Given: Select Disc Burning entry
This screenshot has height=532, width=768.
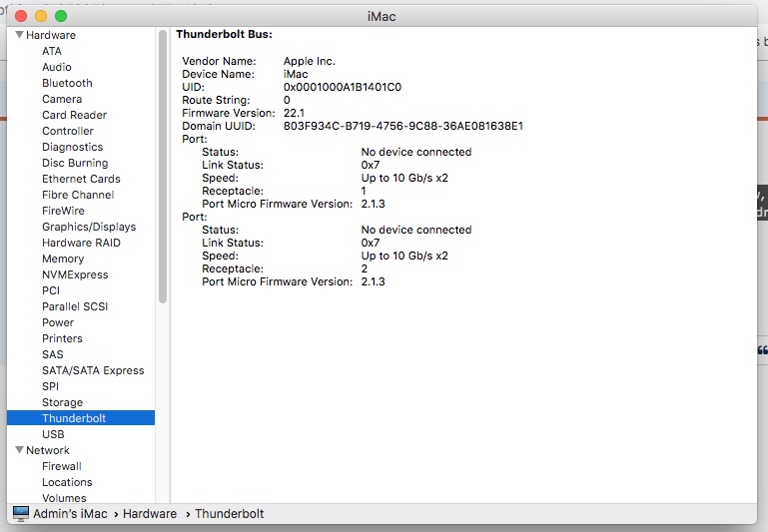Looking at the screenshot, I should point(75,163).
